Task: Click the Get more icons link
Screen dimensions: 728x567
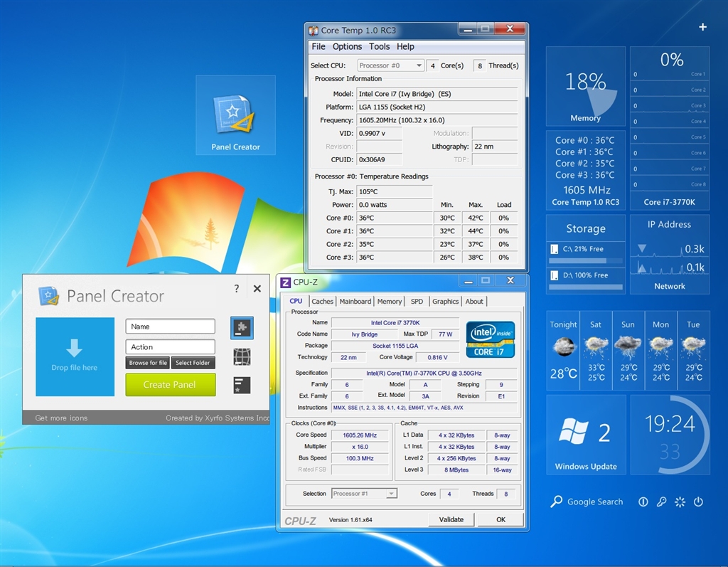Action: (x=61, y=418)
